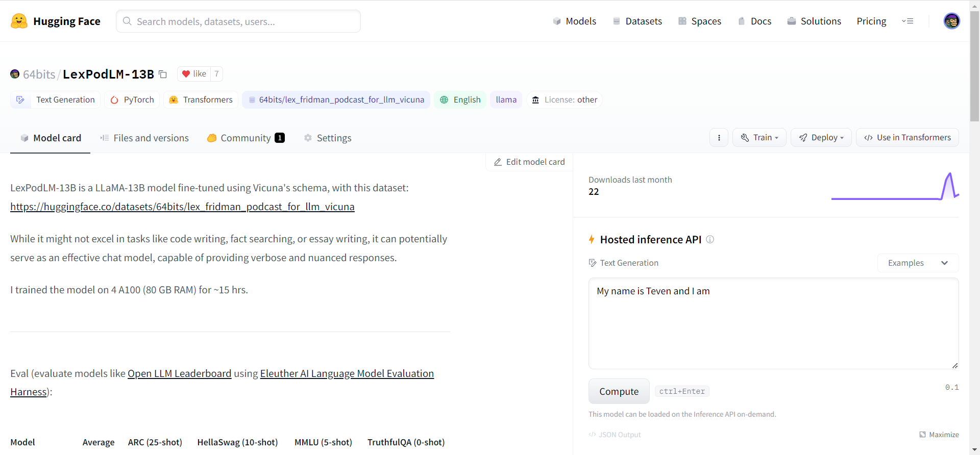980x455 pixels.
Task: Click the globe icon on English tag
Action: [x=444, y=100]
